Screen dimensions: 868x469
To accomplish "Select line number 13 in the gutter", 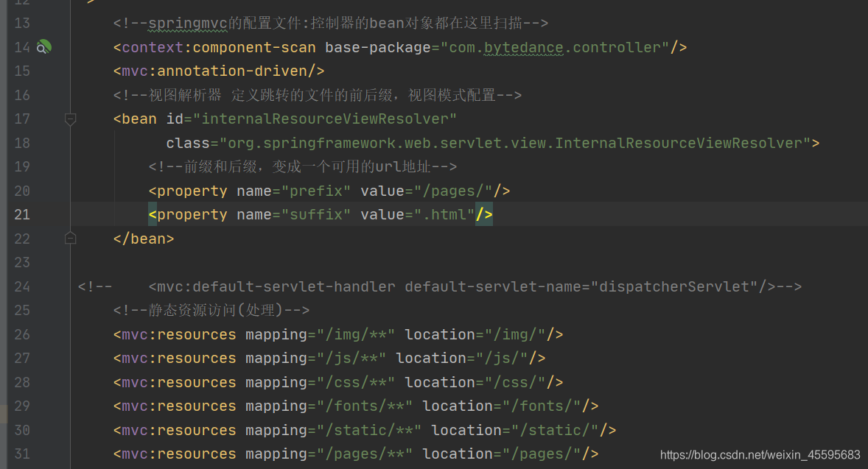I will tap(22, 24).
